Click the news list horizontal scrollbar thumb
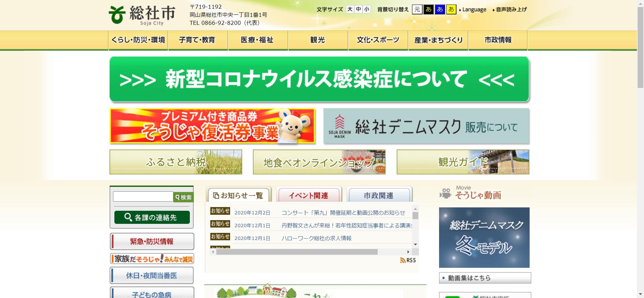The height and width of the screenshot is (298, 644). [x=297, y=252]
